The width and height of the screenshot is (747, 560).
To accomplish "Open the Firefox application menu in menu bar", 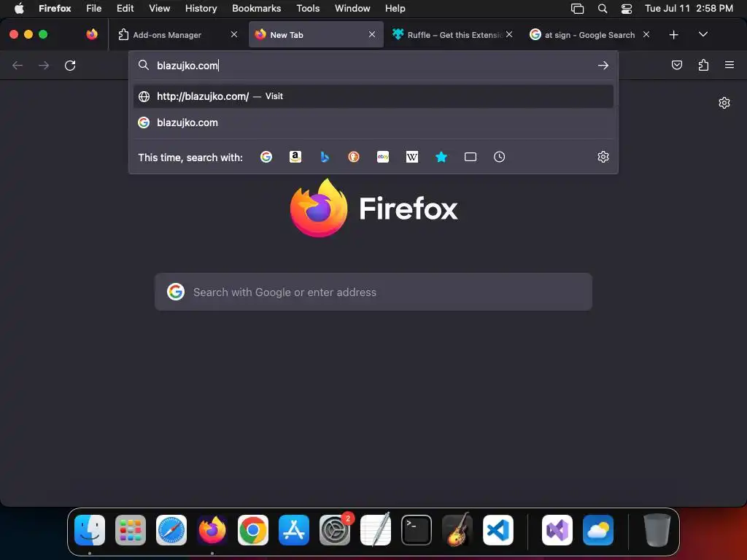I will click(x=55, y=8).
